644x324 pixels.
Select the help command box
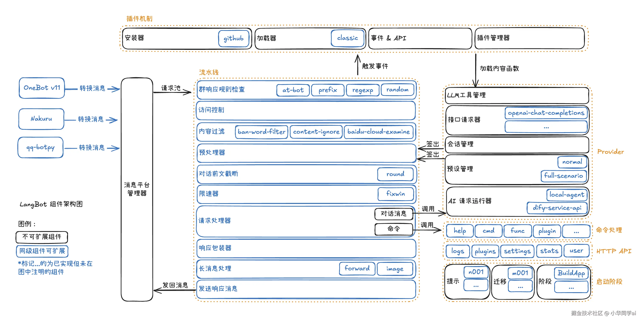[x=459, y=231]
